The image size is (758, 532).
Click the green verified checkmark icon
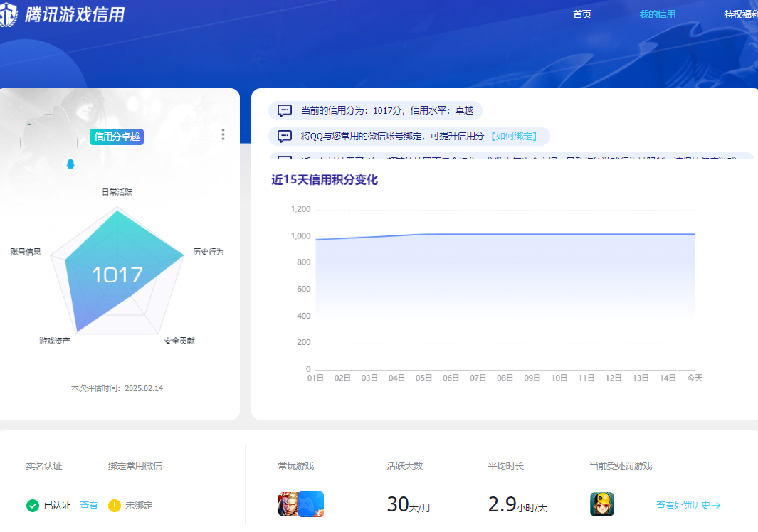(33, 506)
